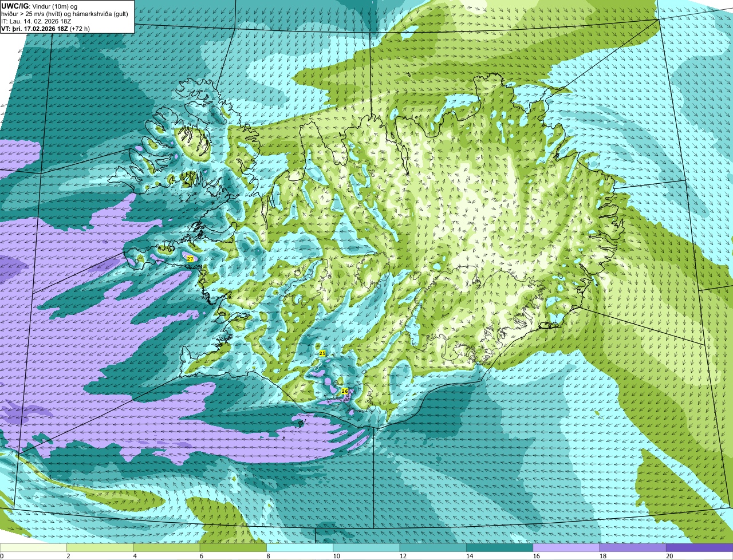Click the 'hviður > 25 m/s (hvítt)' description line
The height and width of the screenshot is (560, 733).
coord(65,14)
